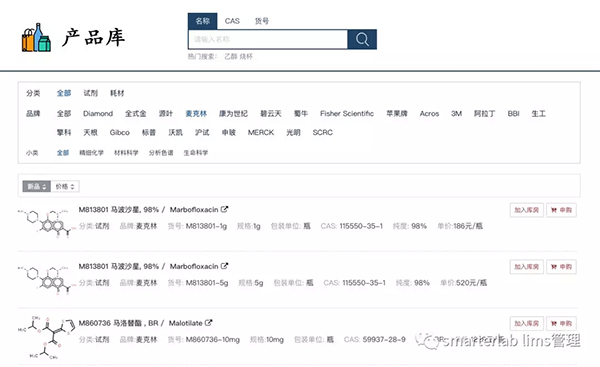Click the magnifier search button
This screenshot has height=367, width=600.
point(362,39)
